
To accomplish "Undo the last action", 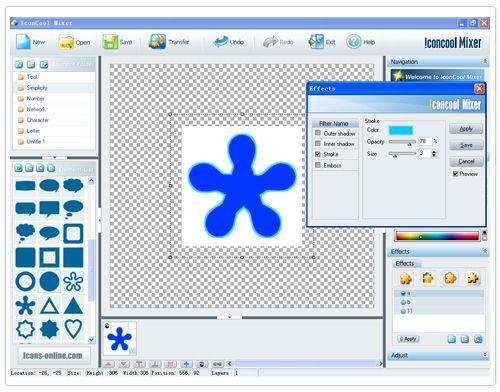I will [x=220, y=42].
